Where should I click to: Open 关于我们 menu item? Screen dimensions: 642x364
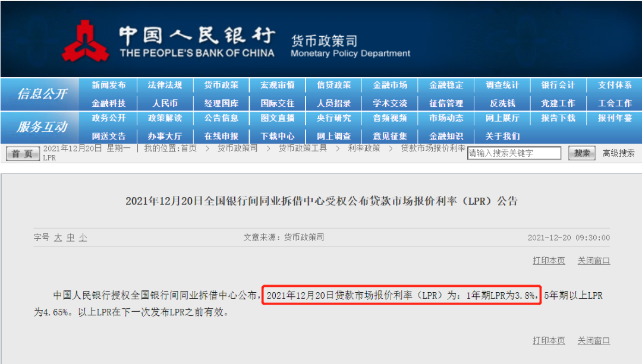click(x=502, y=136)
